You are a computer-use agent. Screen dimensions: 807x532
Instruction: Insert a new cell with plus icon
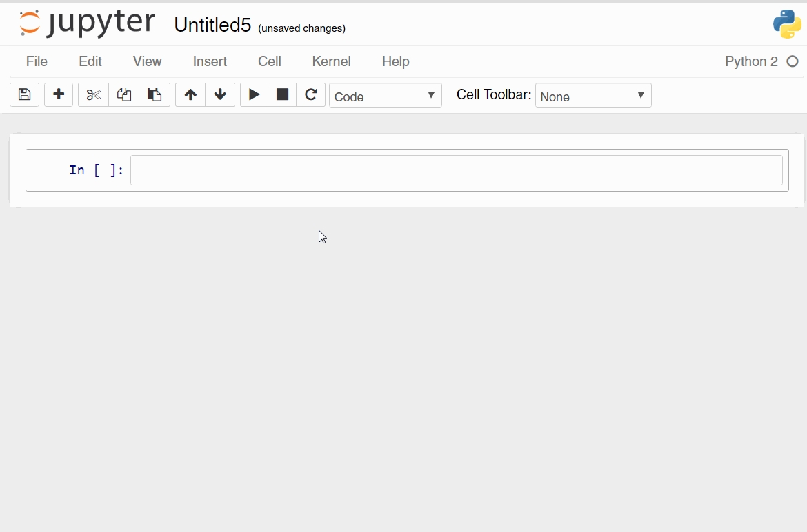point(59,95)
